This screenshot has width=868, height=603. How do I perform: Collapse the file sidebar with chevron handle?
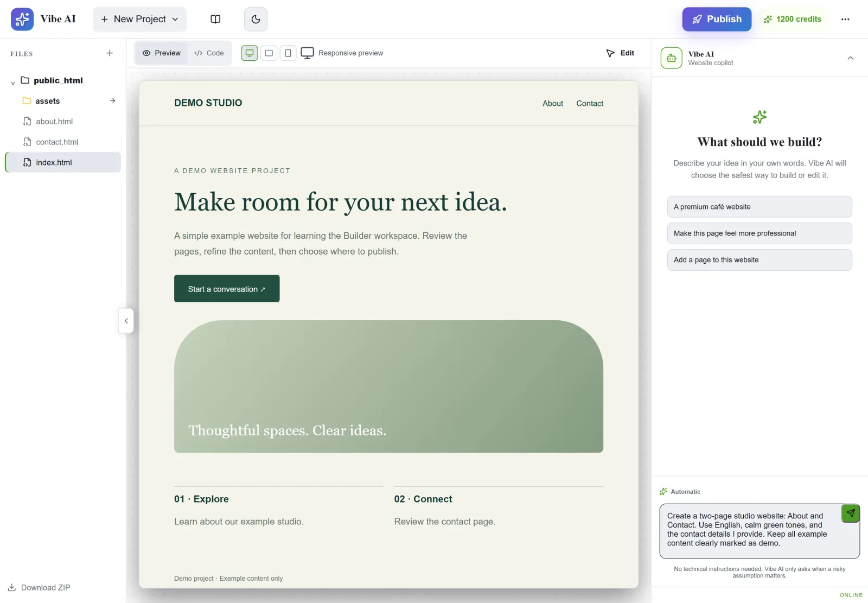point(126,321)
